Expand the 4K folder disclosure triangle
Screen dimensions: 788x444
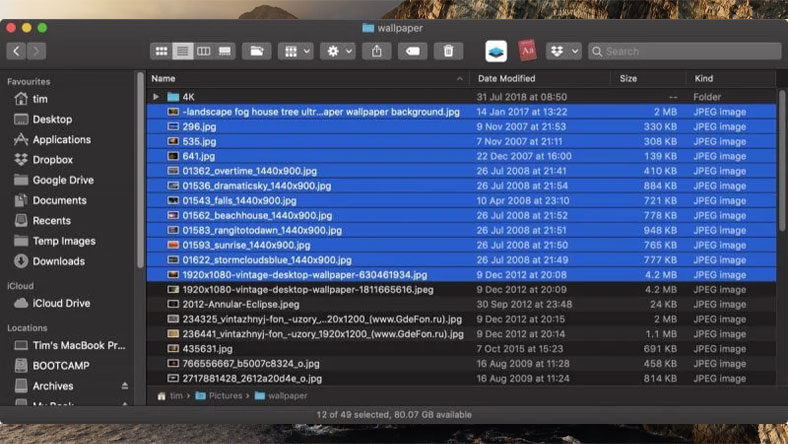coord(156,97)
